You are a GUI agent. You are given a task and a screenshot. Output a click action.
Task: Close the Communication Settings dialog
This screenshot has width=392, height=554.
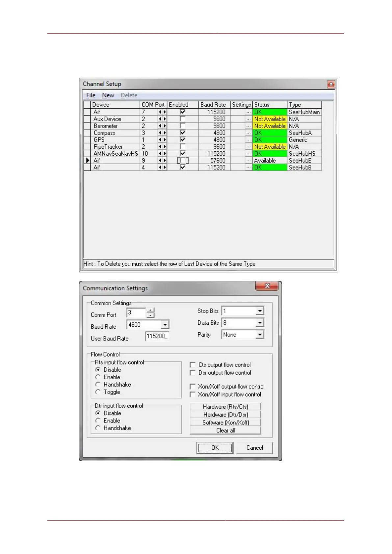point(267,286)
